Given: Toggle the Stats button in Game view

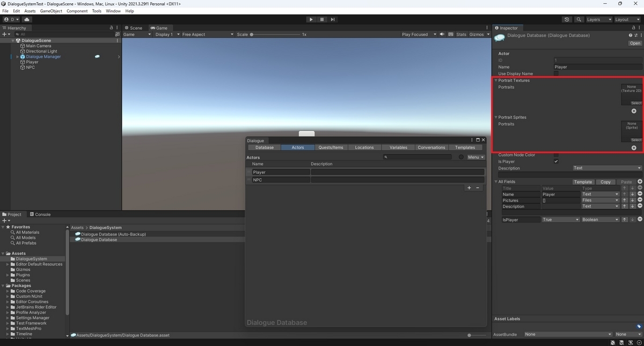Looking at the screenshot, I should pyautogui.click(x=462, y=34).
